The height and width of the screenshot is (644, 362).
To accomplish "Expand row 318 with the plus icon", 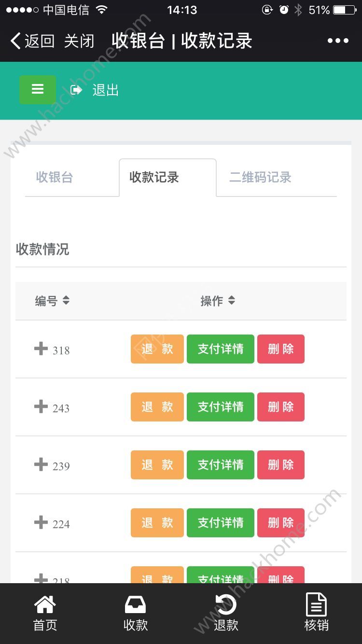I will point(41,348).
